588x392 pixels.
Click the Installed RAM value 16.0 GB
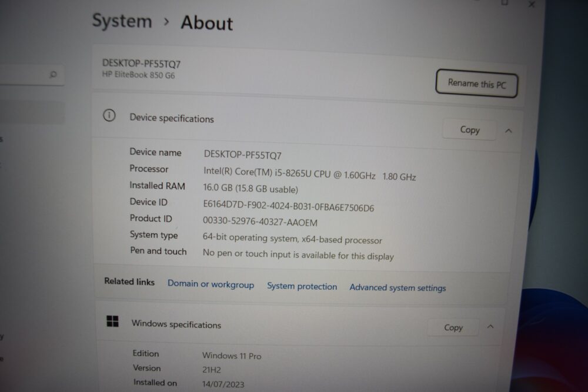[x=250, y=188]
